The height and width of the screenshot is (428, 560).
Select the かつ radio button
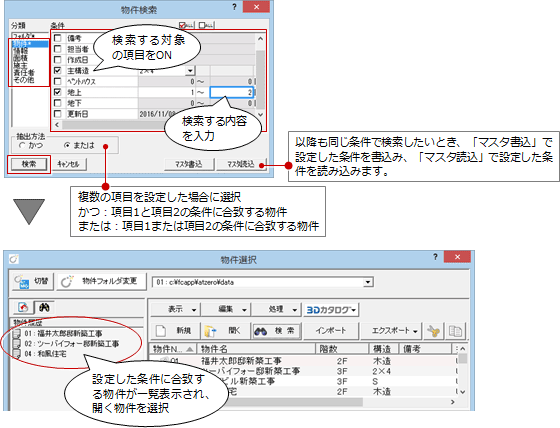(x=22, y=145)
